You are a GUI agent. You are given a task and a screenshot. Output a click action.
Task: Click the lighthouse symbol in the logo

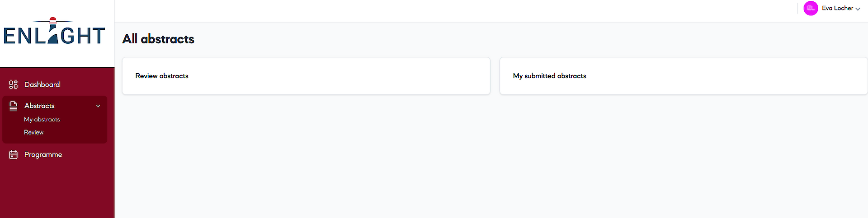click(x=53, y=31)
